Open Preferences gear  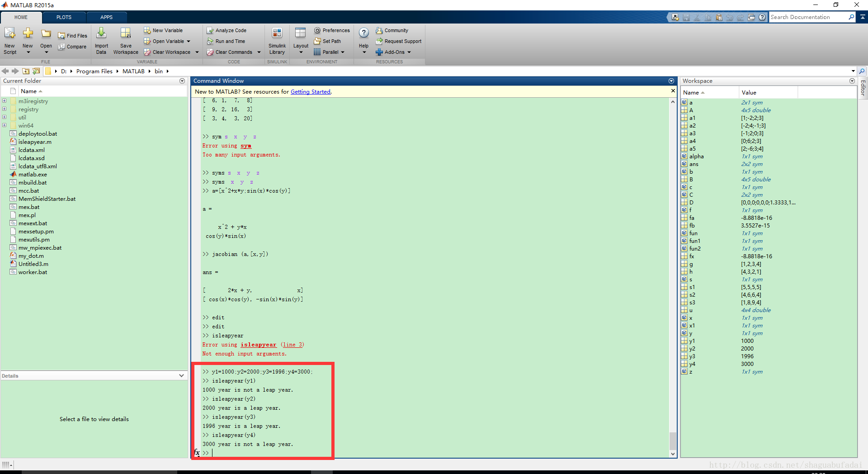point(317,30)
